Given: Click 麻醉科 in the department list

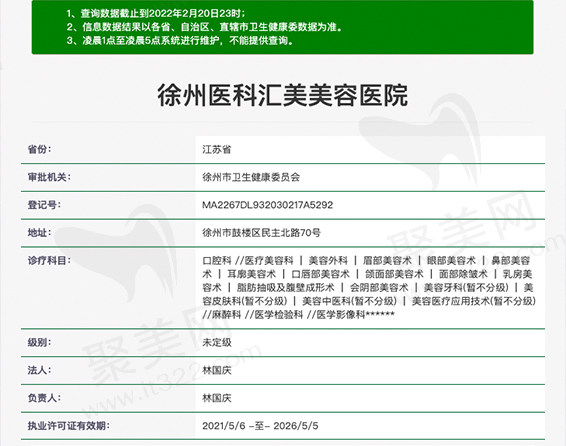Looking at the screenshot, I should (226, 315).
